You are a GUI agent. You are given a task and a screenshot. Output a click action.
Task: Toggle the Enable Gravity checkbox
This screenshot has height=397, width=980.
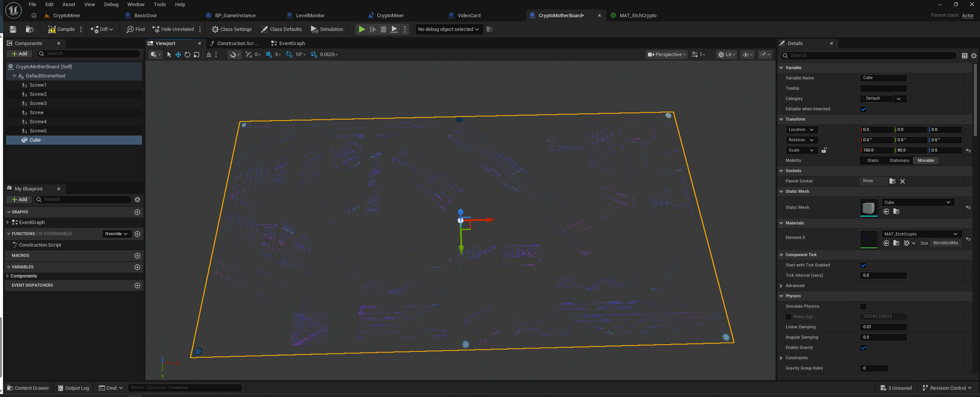click(x=863, y=347)
